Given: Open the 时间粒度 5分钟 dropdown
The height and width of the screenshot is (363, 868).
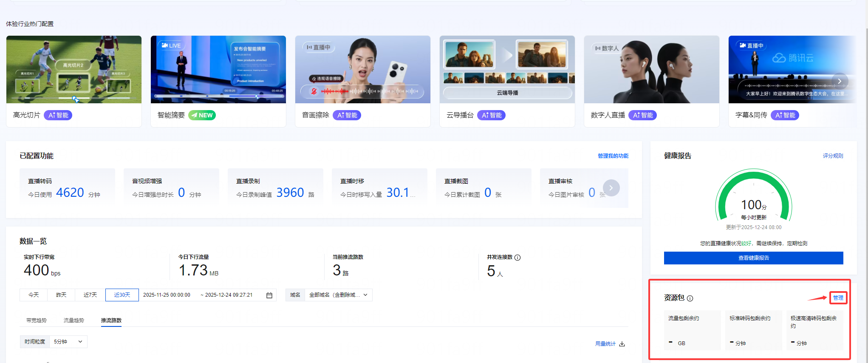Looking at the screenshot, I should tap(68, 342).
